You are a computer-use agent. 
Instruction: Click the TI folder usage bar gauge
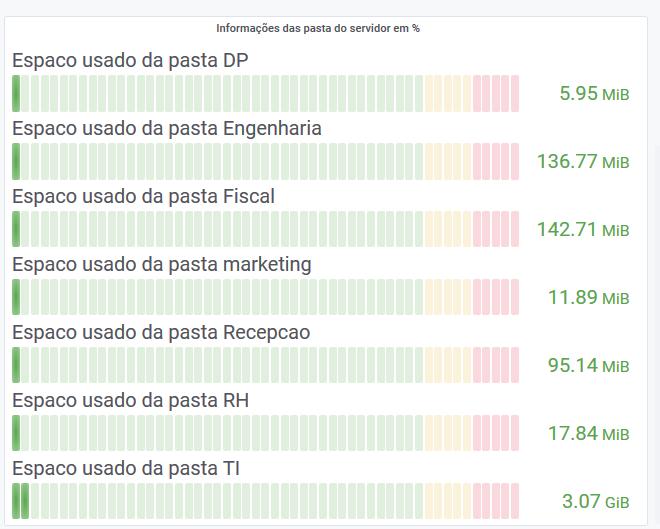266,501
